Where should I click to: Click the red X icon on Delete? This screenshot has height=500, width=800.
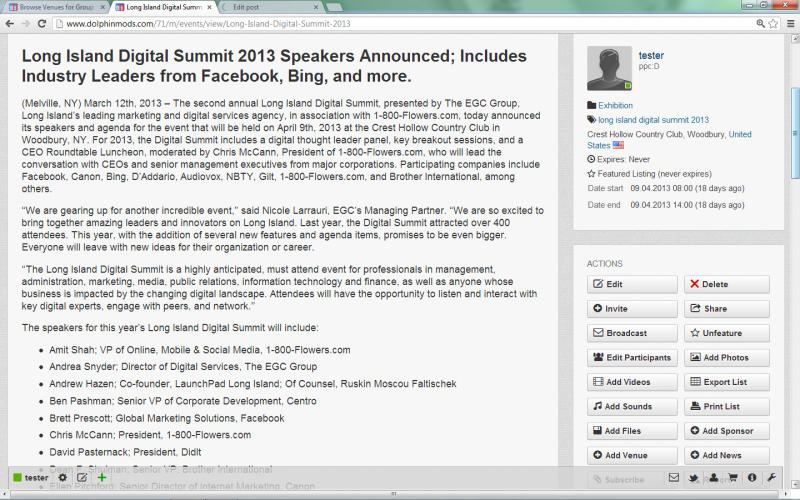[694, 284]
